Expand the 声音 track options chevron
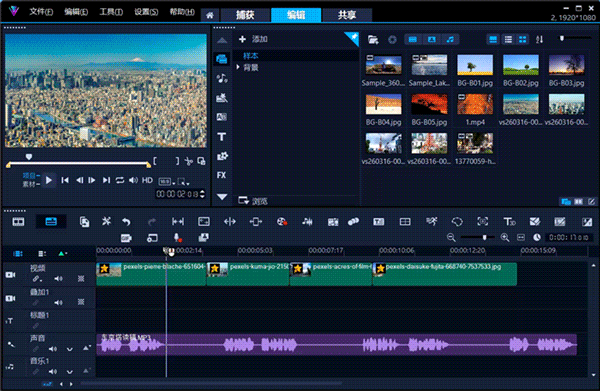 tap(69, 349)
